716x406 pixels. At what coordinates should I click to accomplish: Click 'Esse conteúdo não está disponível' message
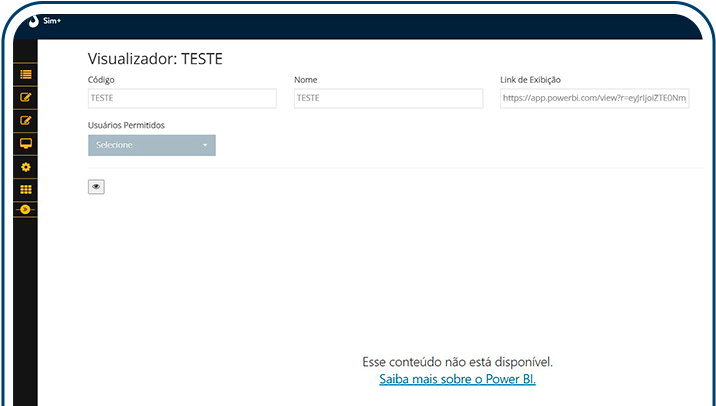click(x=457, y=361)
